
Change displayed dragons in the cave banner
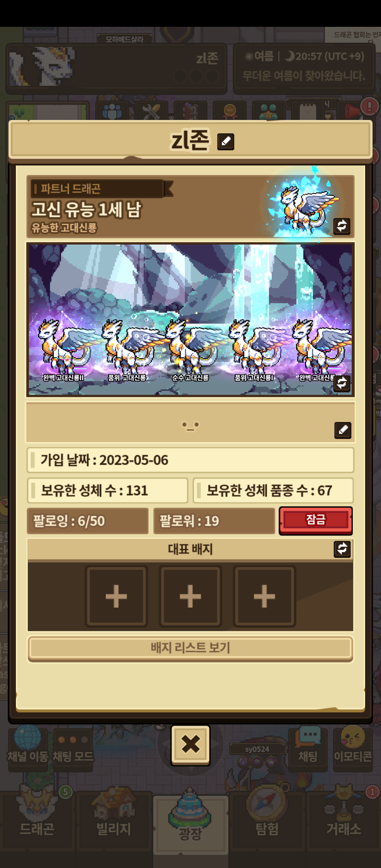pos(342,384)
